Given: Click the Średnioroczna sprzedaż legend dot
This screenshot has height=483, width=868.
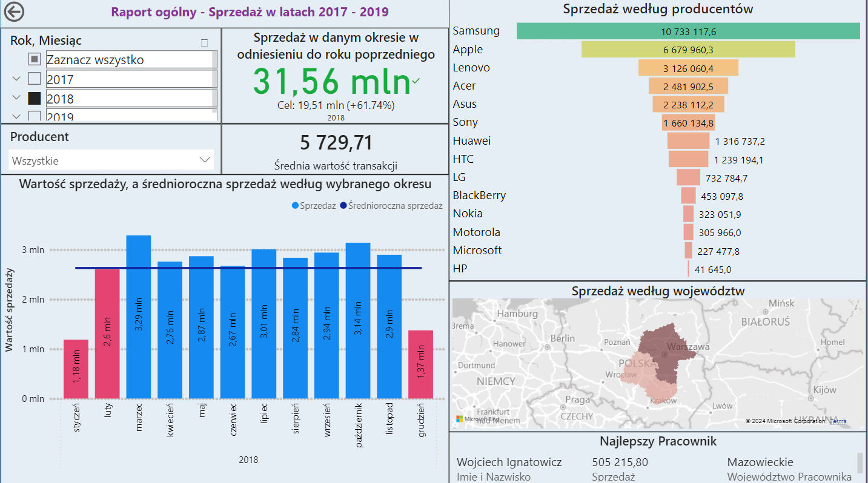Looking at the screenshot, I should click(343, 206).
